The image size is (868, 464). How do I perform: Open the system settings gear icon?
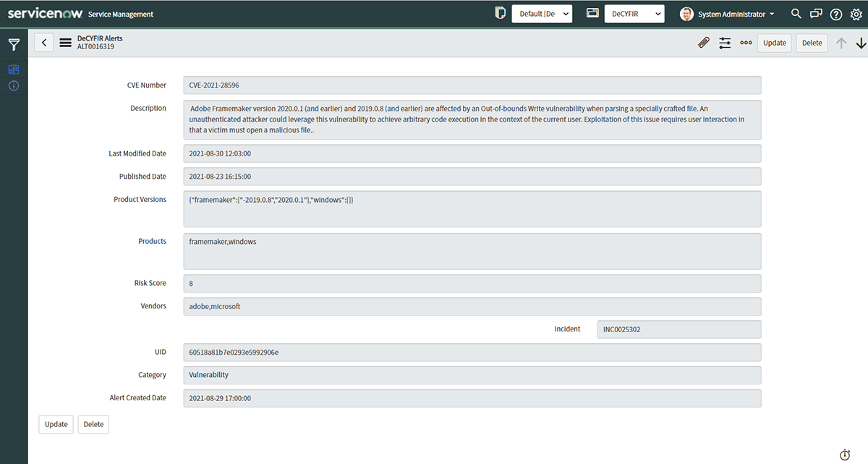coord(856,14)
